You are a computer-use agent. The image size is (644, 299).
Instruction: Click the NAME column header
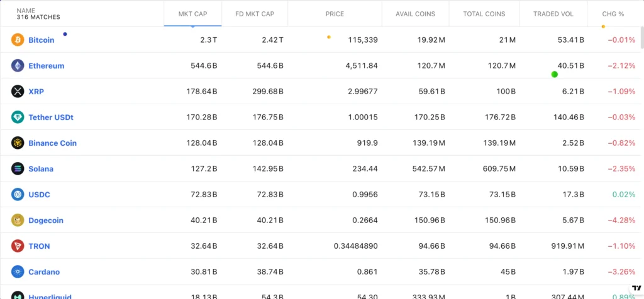click(x=26, y=11)
